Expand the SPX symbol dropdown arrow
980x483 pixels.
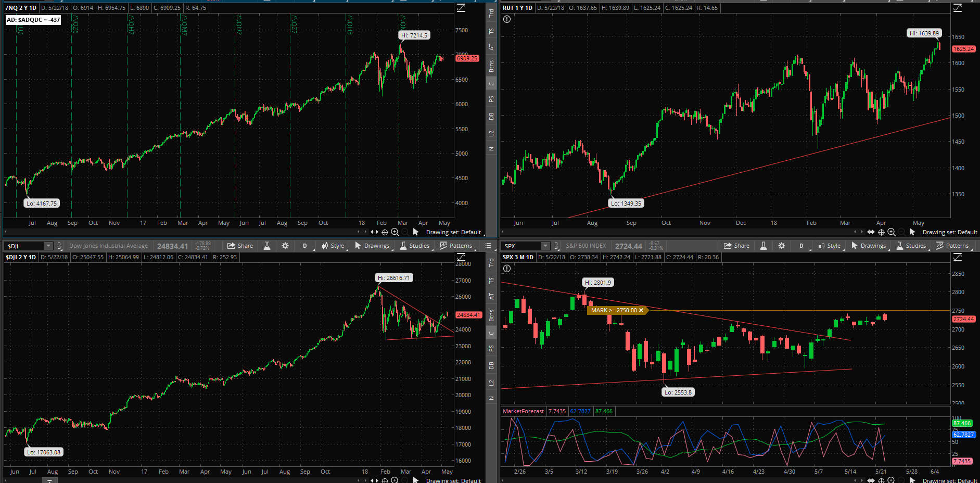(545, 246)
